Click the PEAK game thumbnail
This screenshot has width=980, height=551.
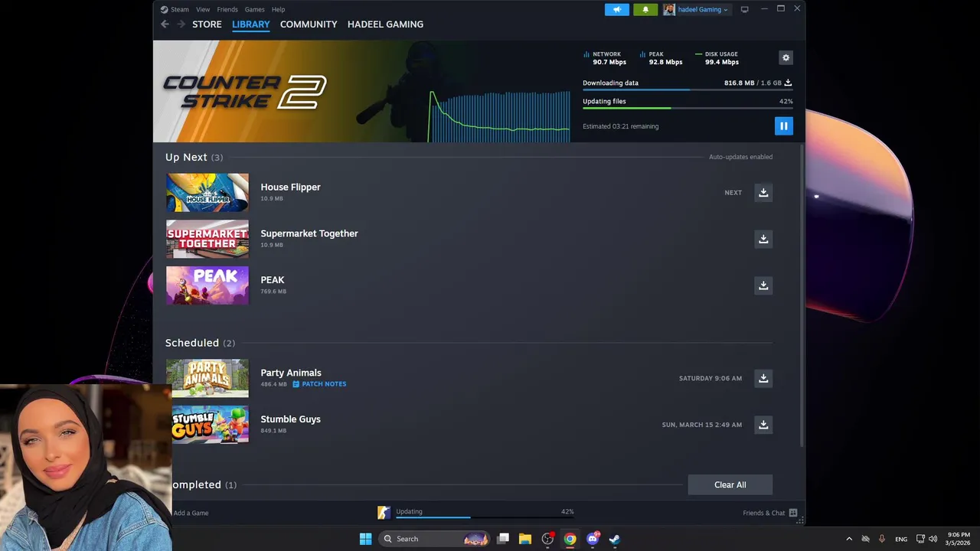pyautogui.click(x=207, y=285)
